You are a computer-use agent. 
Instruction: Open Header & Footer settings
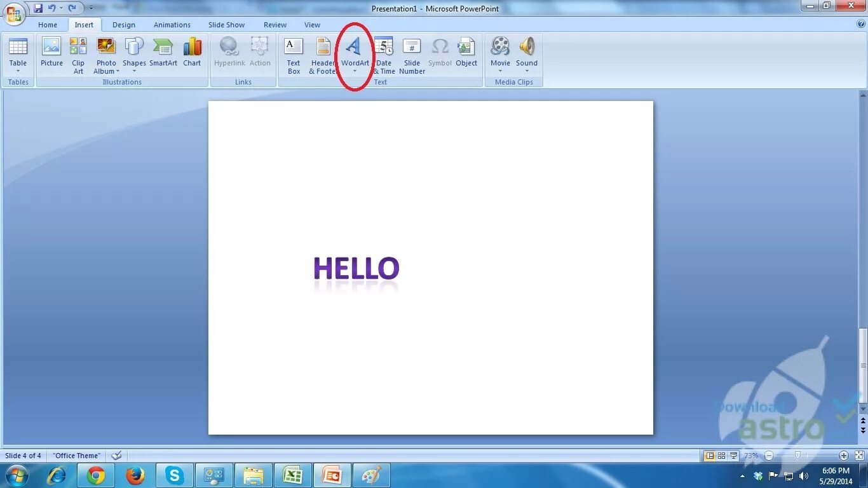tap(323, 56)
